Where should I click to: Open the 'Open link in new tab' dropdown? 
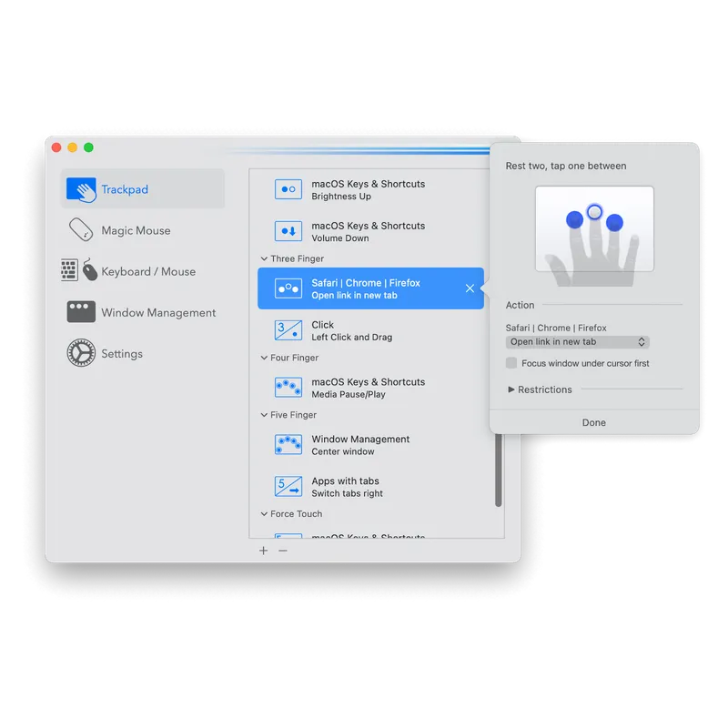(577, 342)
